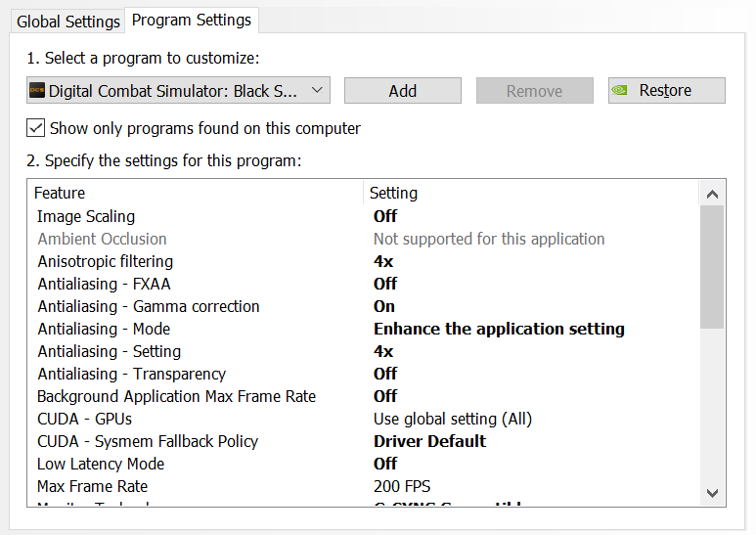Viewport: 756px width, 535px height.
Task: Click the DCS program icon in dropdown
Action: (36, 91)
